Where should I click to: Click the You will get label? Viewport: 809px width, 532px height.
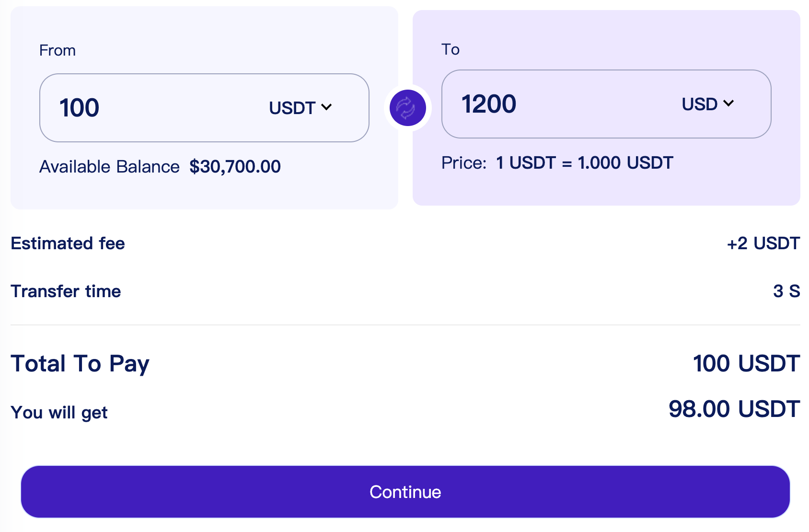point(59,413)
